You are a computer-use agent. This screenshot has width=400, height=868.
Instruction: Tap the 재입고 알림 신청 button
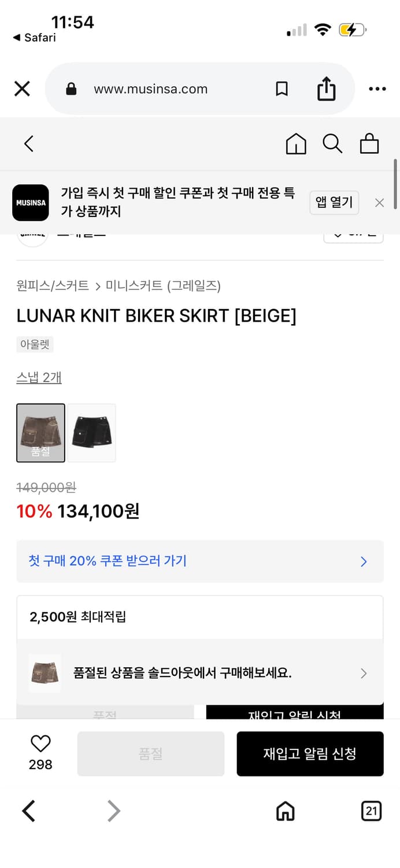[310, 753]
